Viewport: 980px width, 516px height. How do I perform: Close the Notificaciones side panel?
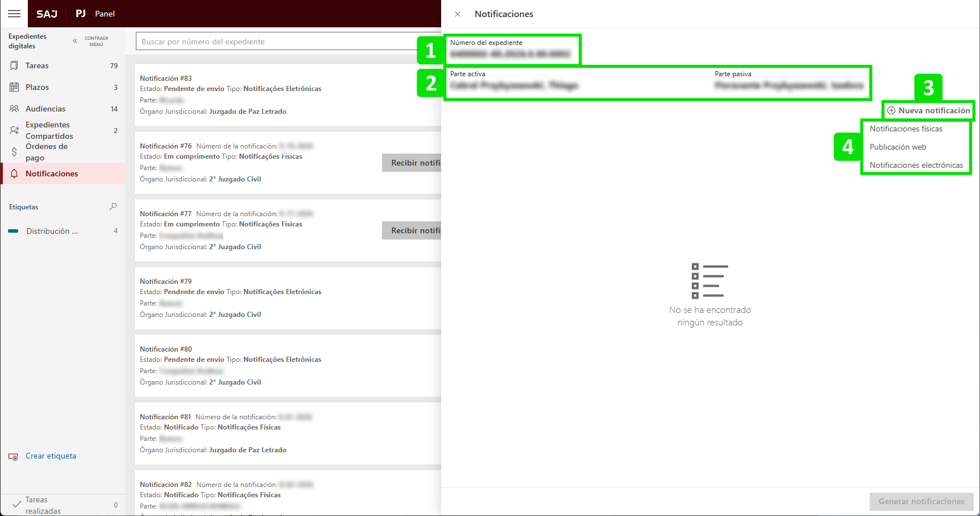click(x=458, y=14)
